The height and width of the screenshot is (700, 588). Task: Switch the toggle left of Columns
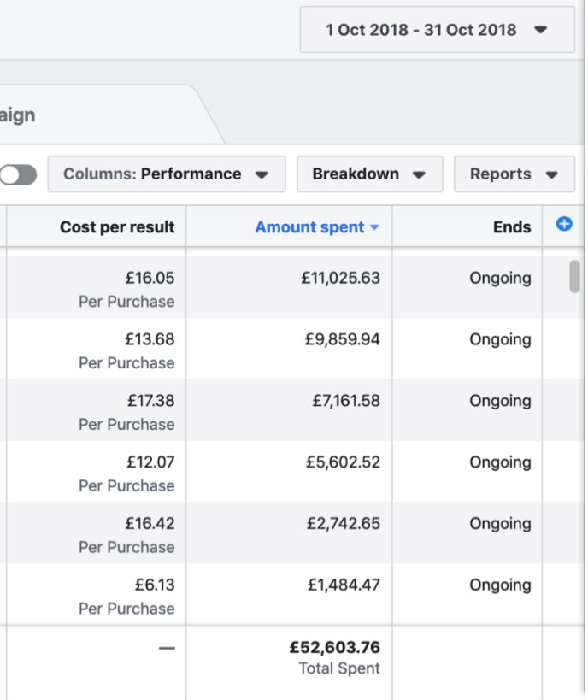coord(19,174)
